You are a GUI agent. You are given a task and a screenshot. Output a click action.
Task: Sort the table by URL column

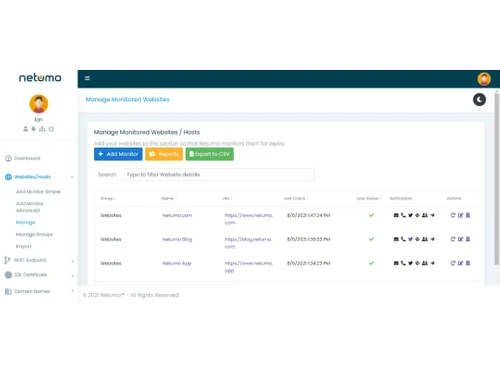(x=227, y=198)
